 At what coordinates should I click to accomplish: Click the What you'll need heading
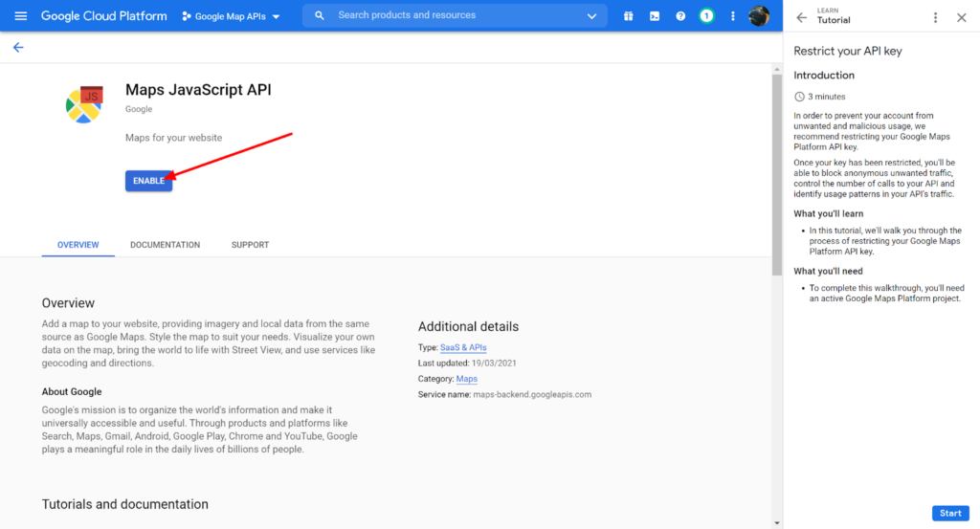[828, 271]
